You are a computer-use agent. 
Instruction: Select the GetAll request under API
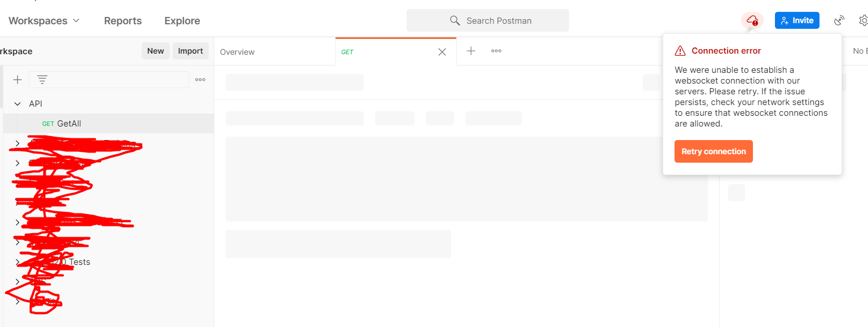71,123
